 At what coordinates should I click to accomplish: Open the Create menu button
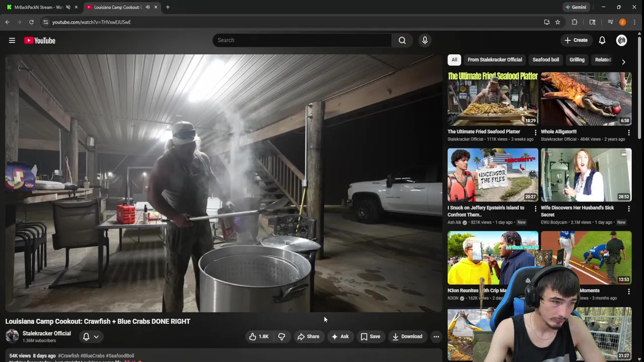point(576,40)
